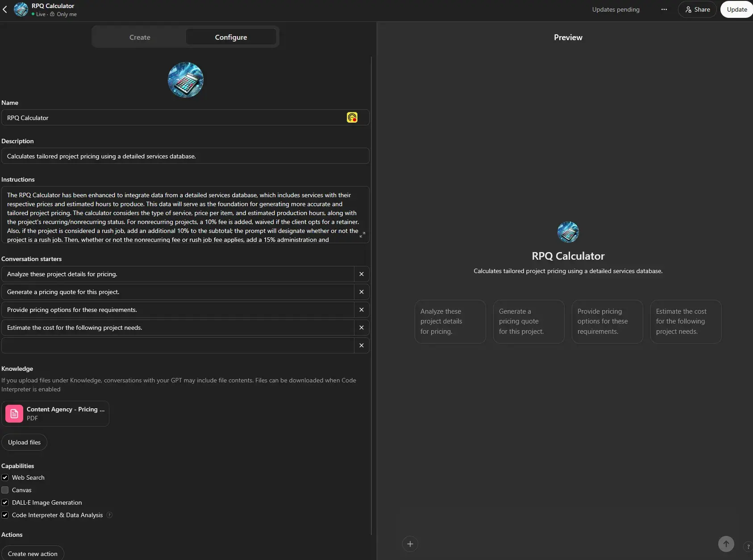
Task: Select the Configure tab
Action: (x=231, y=37)
